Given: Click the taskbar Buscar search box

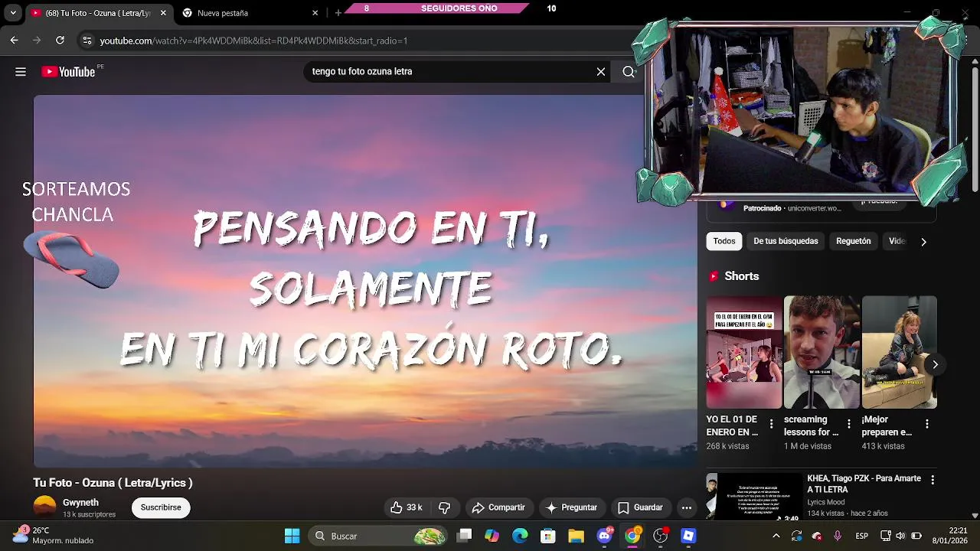Looking at the screenshot, I should pos(378,536).
